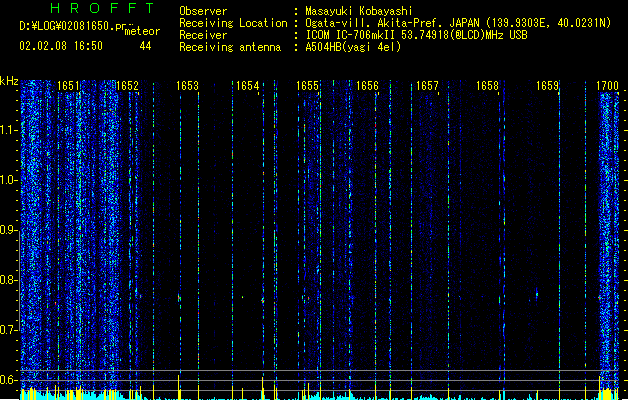Click the 1659 time marker
The image size is (629, 400).
(548, 86)
